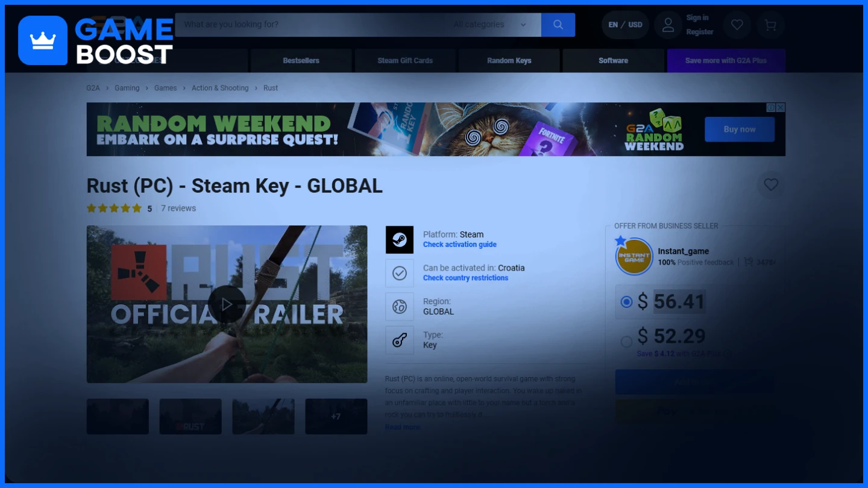Click the Type key icon
The width and height of the screenshot is (868, 488).
[x=400, y=340]
